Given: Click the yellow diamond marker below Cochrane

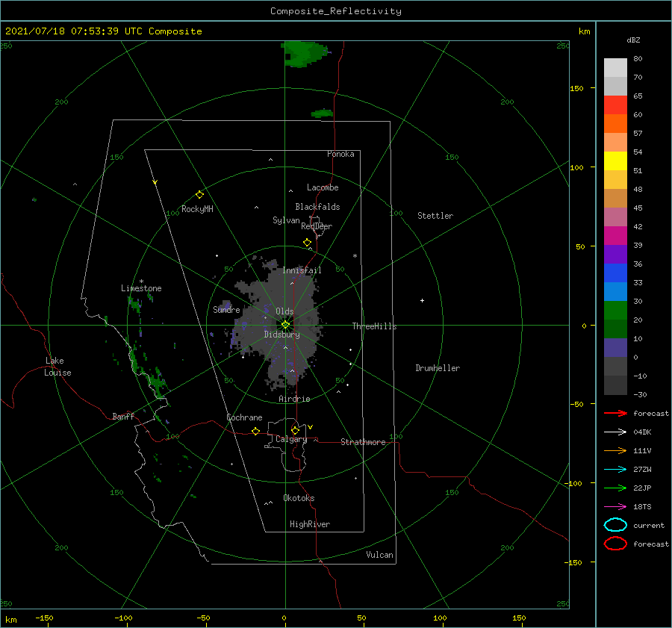Looking at the screenshot, I should 255,431.
